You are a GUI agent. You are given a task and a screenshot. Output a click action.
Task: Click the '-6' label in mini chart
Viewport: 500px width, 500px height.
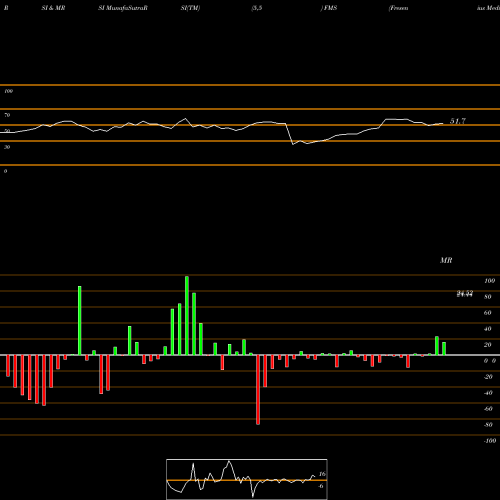[x=321, y=486]
